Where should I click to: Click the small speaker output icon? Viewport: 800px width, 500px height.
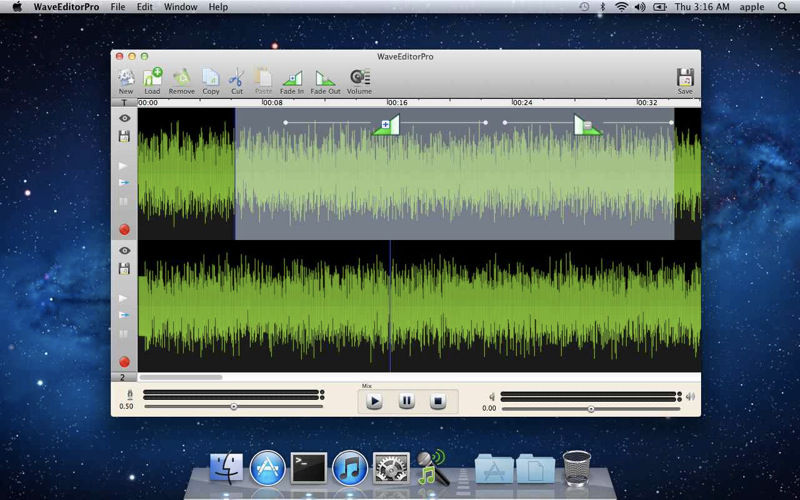click(x=492, y=396)
